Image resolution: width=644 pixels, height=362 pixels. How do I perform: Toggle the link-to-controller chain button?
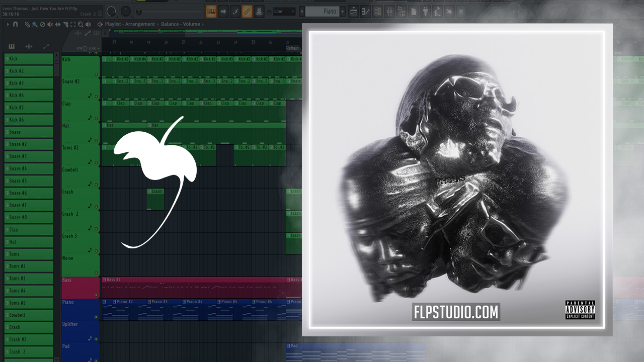point(247,11)
